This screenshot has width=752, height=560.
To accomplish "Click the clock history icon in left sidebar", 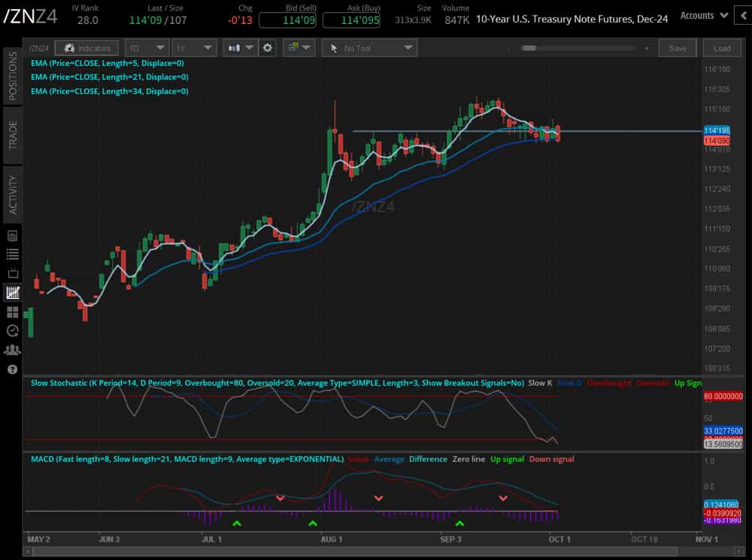I will pos(11,331).
